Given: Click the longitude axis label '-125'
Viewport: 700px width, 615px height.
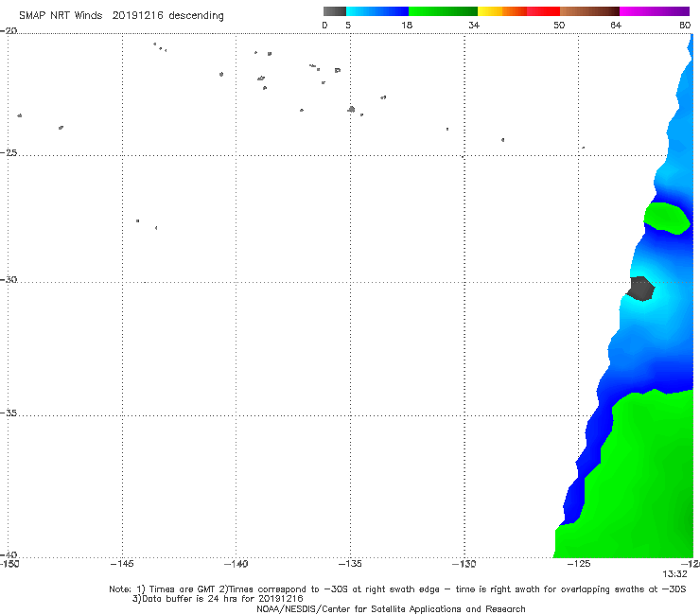Looking at the screenshot, I should [x=579, y=564].
